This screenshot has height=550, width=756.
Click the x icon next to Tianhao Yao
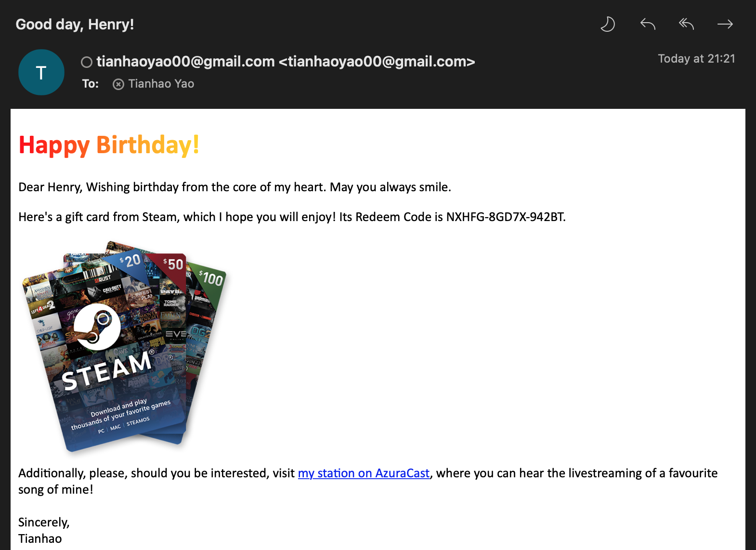[118, 84]
